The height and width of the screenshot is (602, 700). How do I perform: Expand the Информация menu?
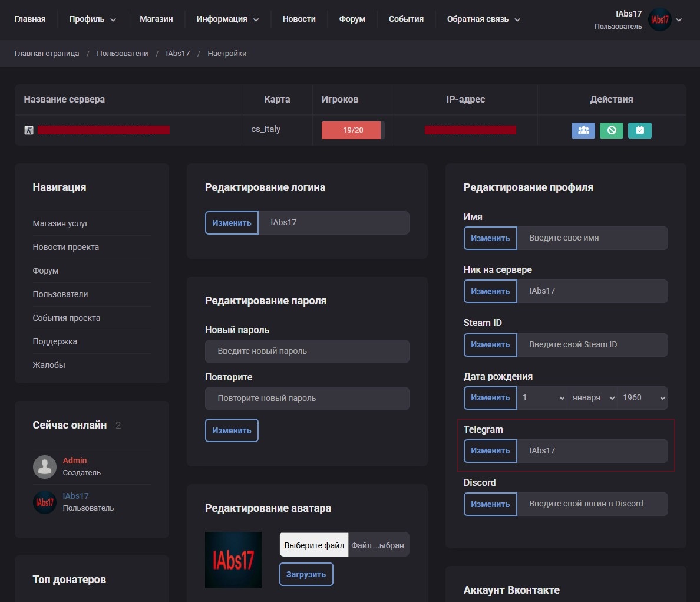(227, 19)
